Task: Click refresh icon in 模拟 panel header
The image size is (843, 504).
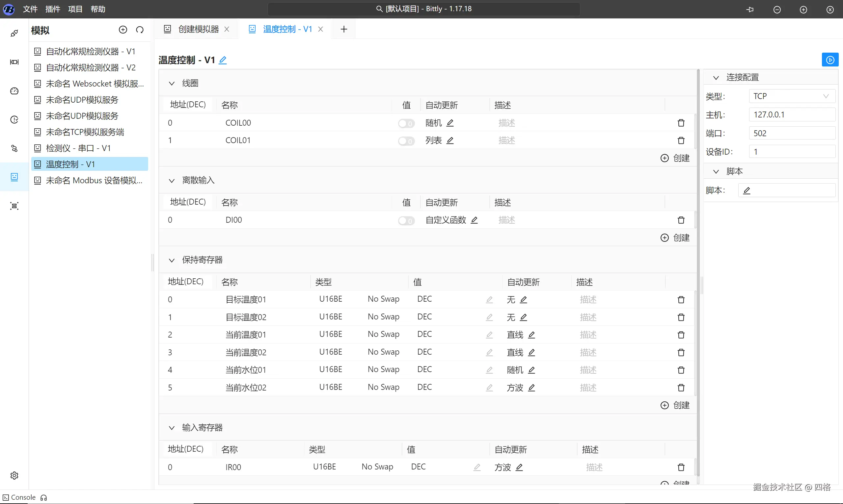Action: point(140,30)
